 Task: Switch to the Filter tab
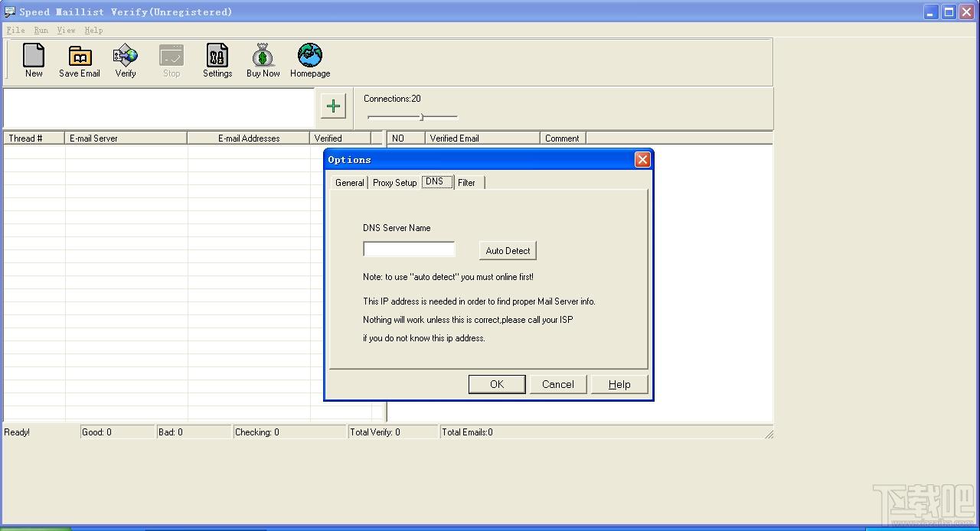coord(467,183)
